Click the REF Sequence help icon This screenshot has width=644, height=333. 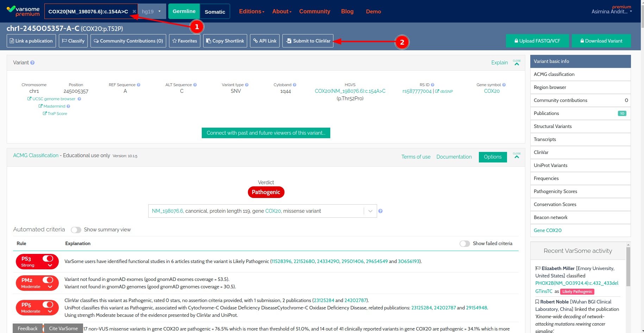138,85
